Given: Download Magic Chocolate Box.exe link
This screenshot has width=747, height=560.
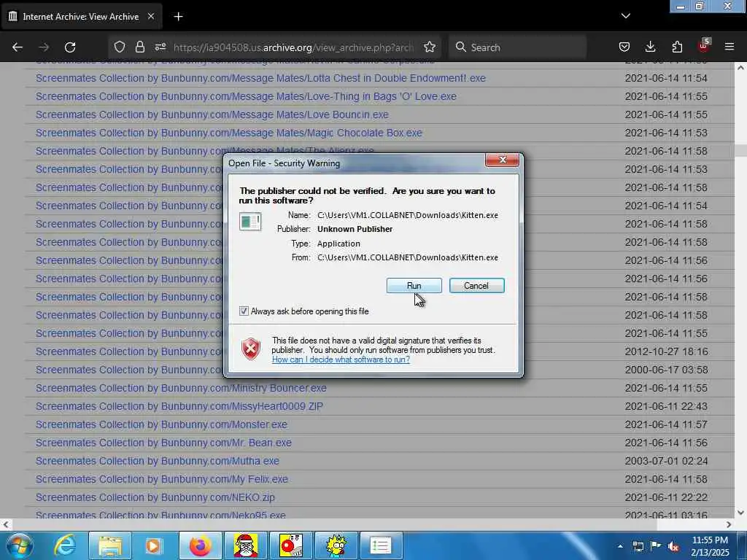Looking at the screenshot, I should (x=228, y=133).
